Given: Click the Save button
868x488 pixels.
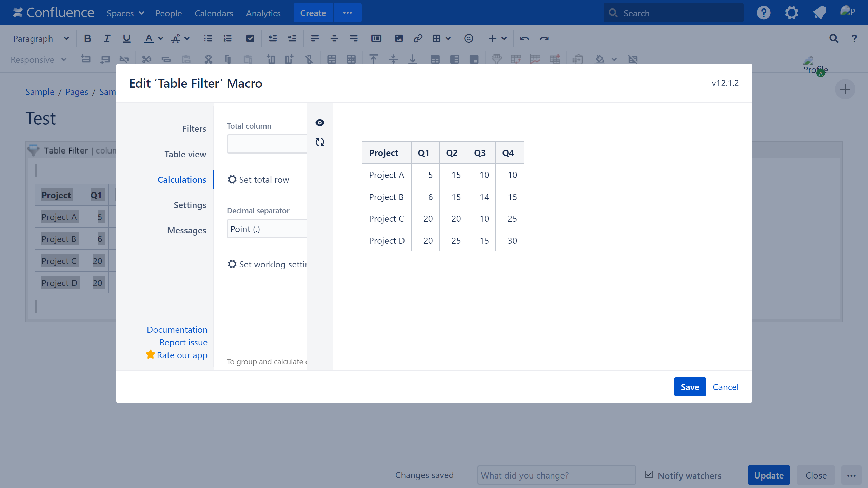Looking at the screenshot, I should coord(690,387).
